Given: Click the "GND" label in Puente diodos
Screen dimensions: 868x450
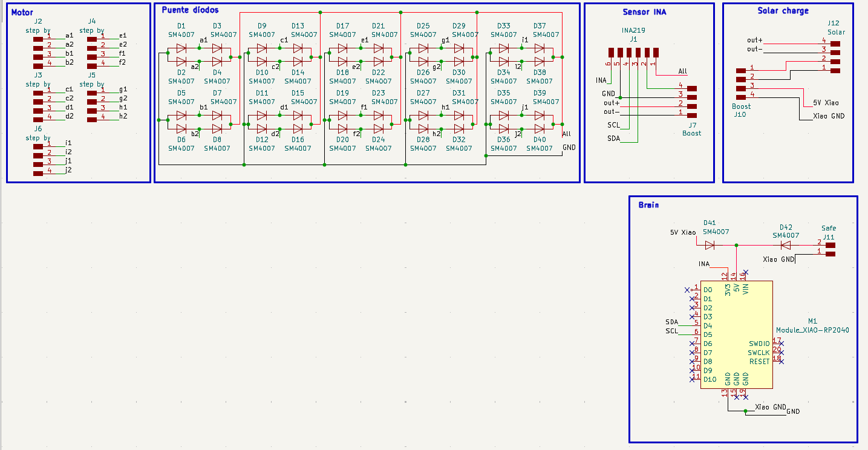Looking at the screenshot, I should [x=569, y=147].
